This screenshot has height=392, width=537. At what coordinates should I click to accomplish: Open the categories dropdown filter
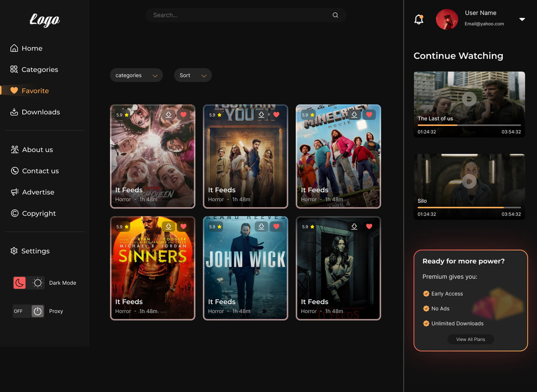tap(136, 75)
